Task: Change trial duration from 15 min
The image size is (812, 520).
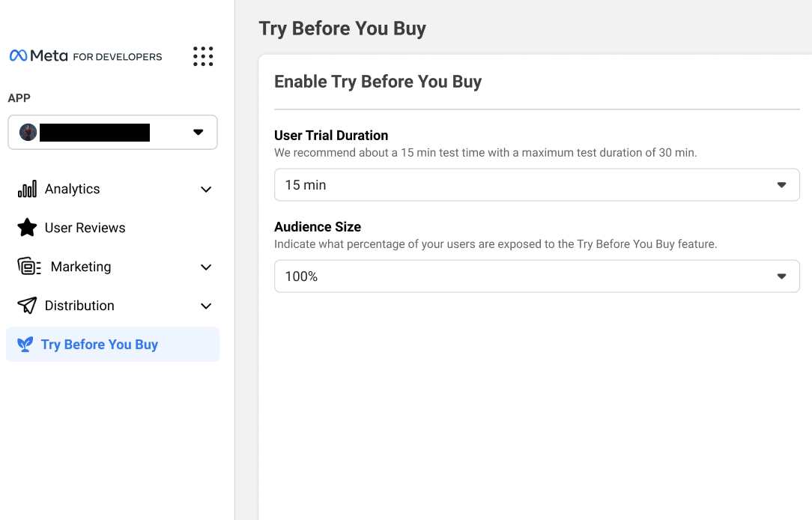Action: [536, 184]
